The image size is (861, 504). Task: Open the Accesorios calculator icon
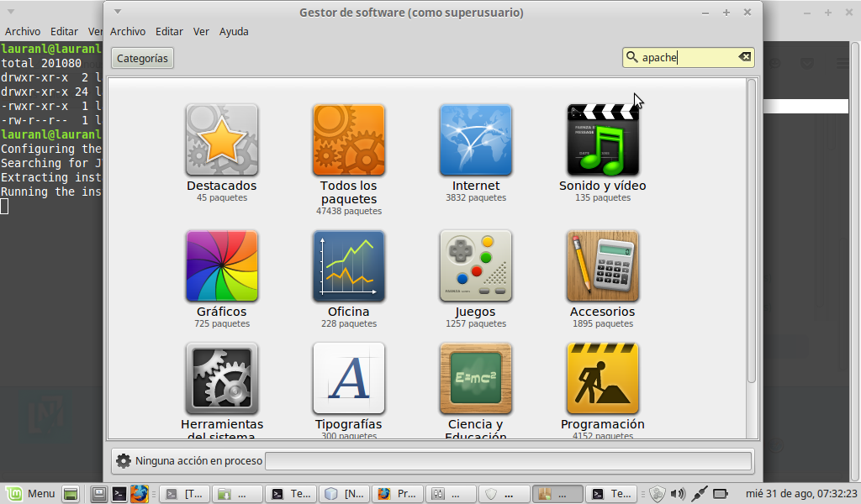tap(603, 265)
